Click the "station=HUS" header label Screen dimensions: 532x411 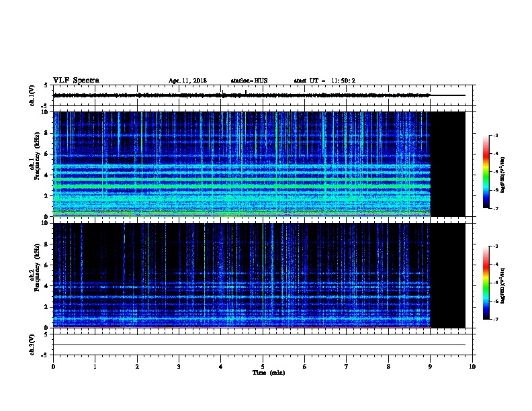249,81
